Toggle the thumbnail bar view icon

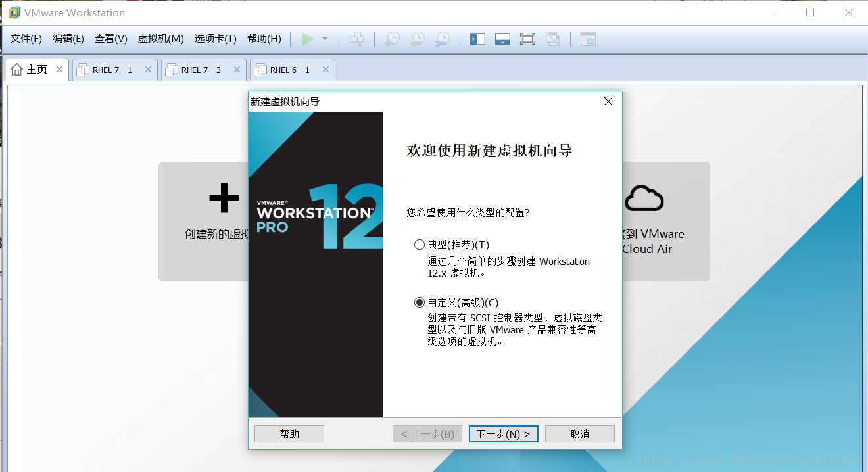click(502, 39)
